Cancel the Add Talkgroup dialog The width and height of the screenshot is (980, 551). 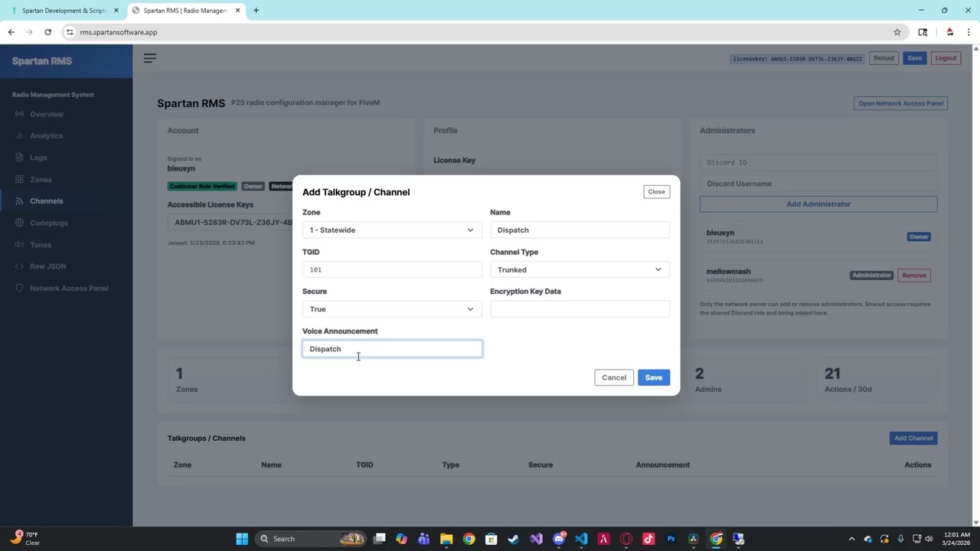coord(614,377)
